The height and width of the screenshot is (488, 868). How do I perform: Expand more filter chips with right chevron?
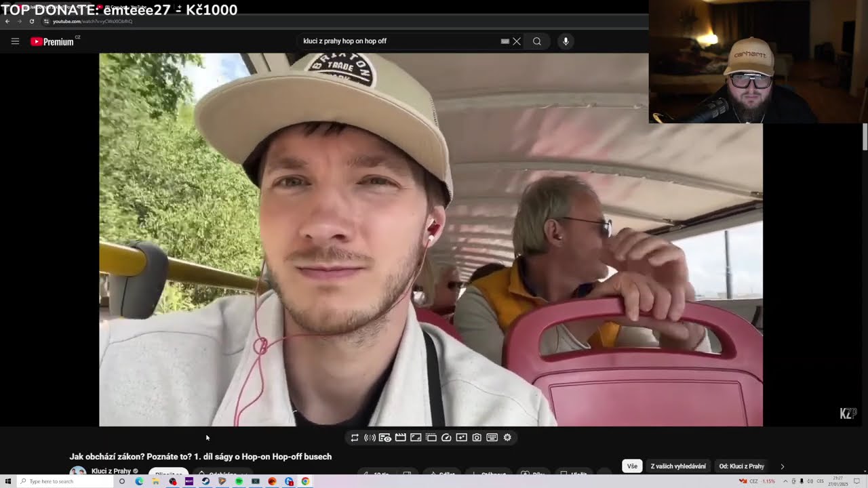[x=782, y=466]
